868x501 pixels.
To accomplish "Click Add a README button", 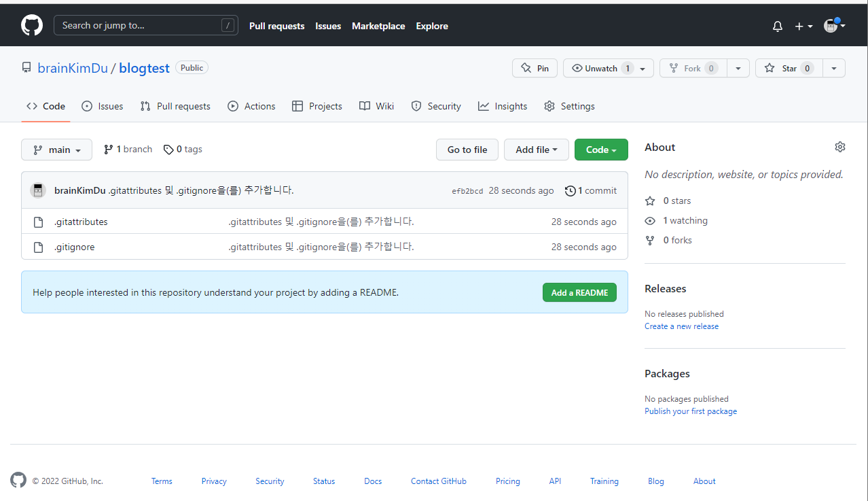I will pyautogui.click(x=579, y=292).
